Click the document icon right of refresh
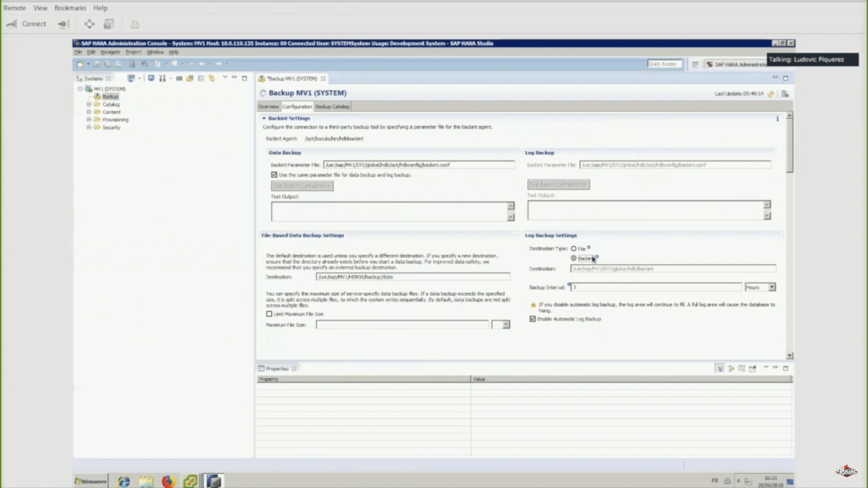 (x=785, y=94)
